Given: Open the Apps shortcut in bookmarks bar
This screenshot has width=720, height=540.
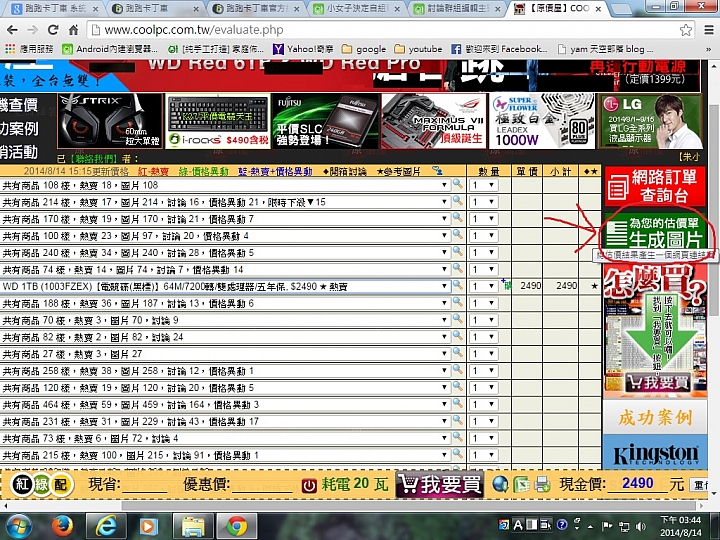Looking at the screenshot, I should pos(30,49).
